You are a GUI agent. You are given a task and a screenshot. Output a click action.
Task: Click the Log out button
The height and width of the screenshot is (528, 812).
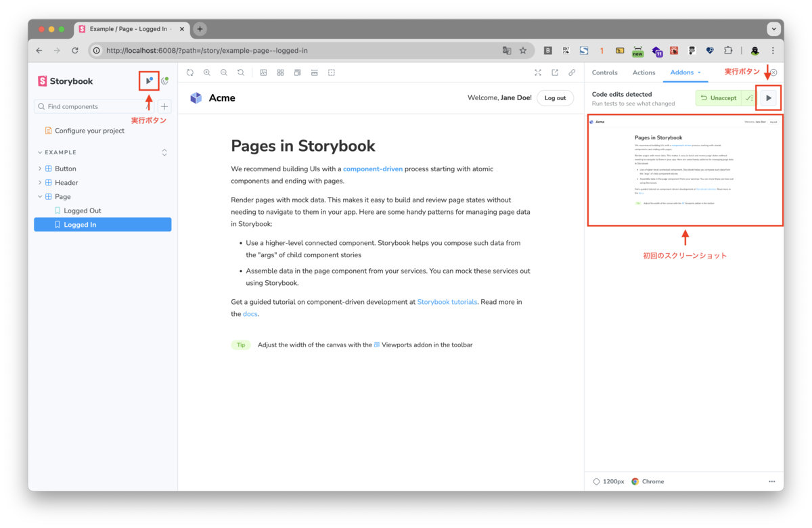(x=555, y=98)
